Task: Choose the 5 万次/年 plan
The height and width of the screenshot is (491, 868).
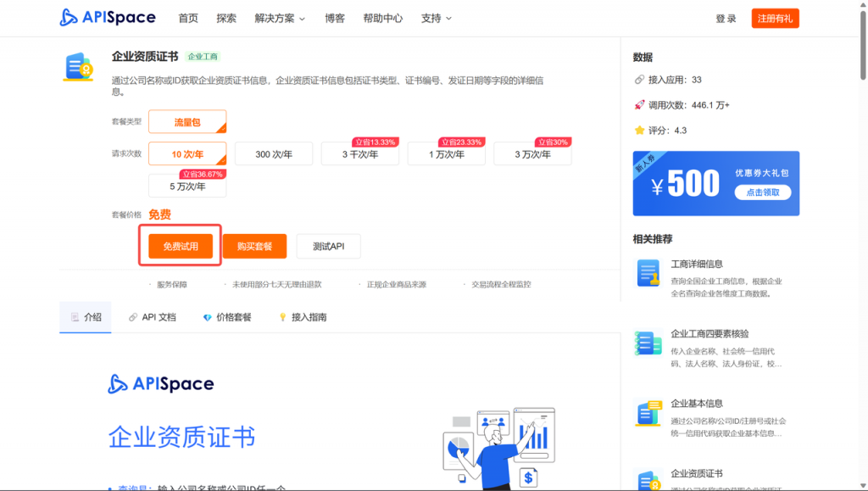Action: [x=187, y=186]
